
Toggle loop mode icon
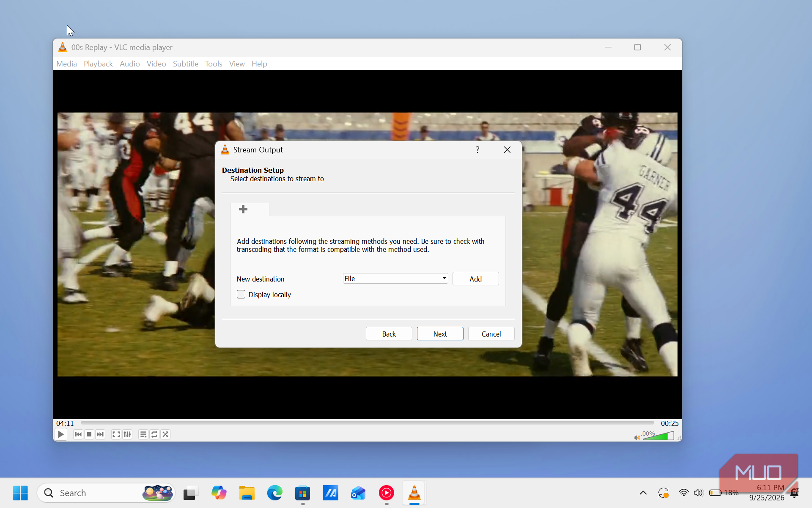[154, 434]
